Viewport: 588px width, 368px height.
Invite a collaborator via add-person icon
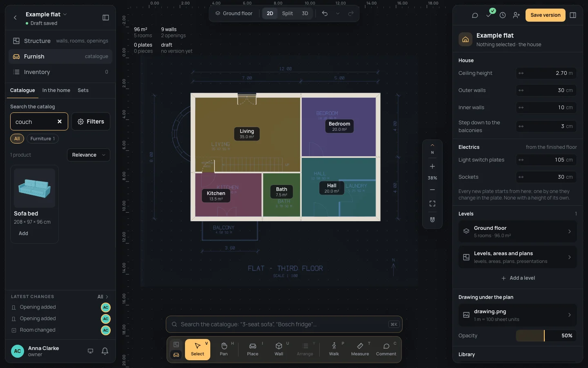click(x=517, y=15)
